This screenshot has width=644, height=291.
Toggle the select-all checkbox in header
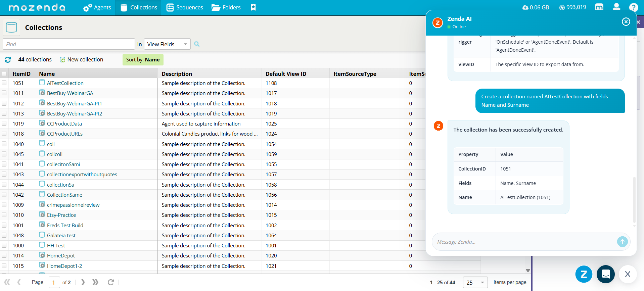pyautogui.click(x=4, y=74)
